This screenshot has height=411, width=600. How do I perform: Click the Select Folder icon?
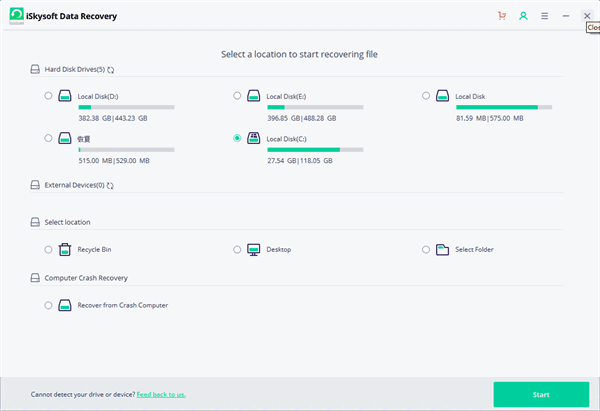click(443, 249)
